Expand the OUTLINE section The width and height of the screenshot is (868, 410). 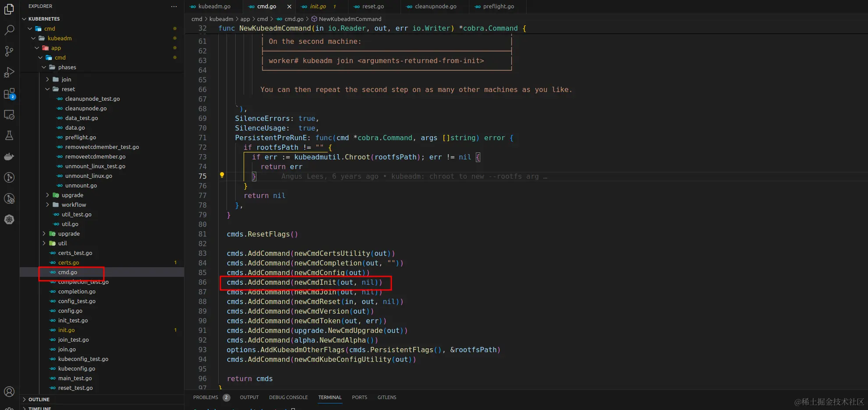pyautogui.click(x=24, y=399)
